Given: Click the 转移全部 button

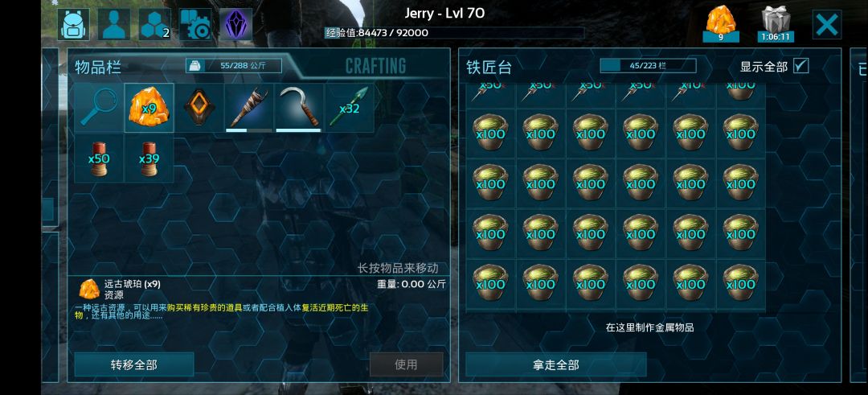Looking at the screenshot, I should [134, 364].
